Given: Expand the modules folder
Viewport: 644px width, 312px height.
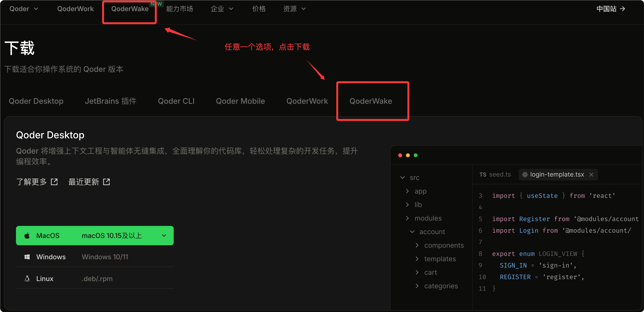Looking at the screenshot, I should [407, 218].
